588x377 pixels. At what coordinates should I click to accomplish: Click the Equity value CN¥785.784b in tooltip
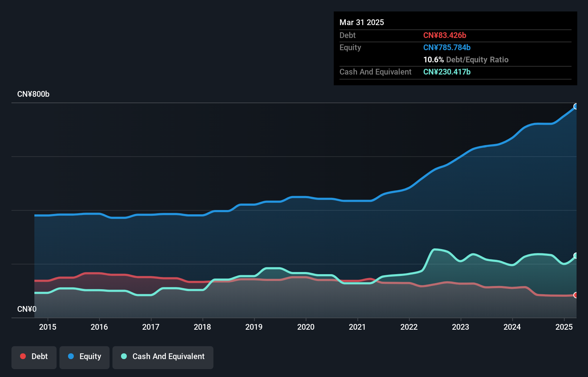pyautogui.click(x=447, y=48)
